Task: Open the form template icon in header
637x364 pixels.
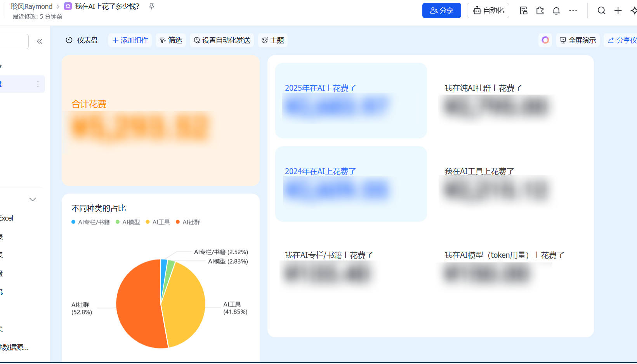Action: coord(523,10)
